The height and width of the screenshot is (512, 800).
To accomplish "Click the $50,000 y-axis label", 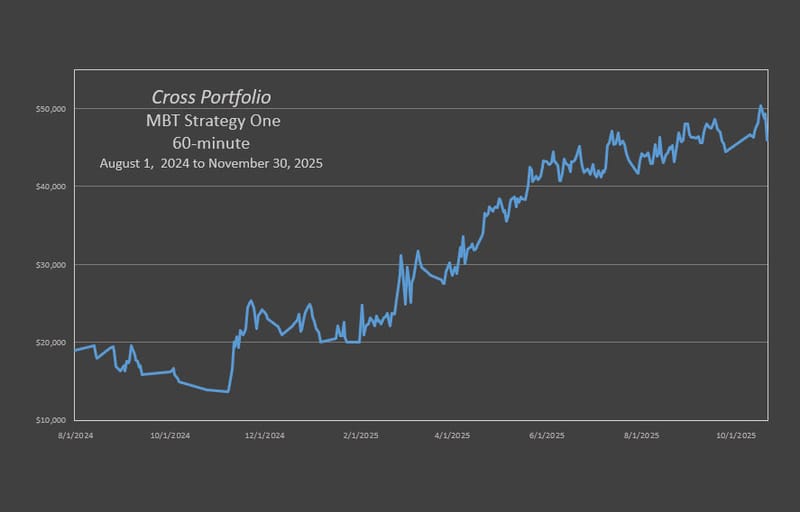I will (x=51, y=108).
